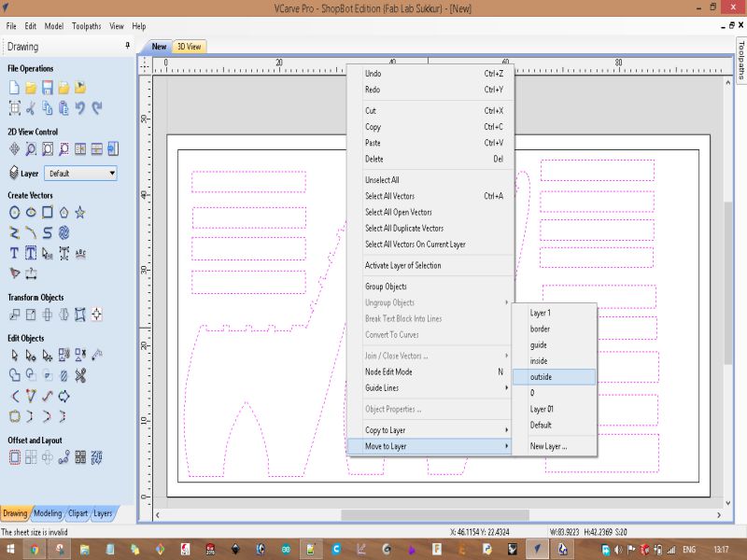Select the Draw Rectangle tool
Image resolution: width=747 pixels, height=560 pixels.
click(48, 213)
